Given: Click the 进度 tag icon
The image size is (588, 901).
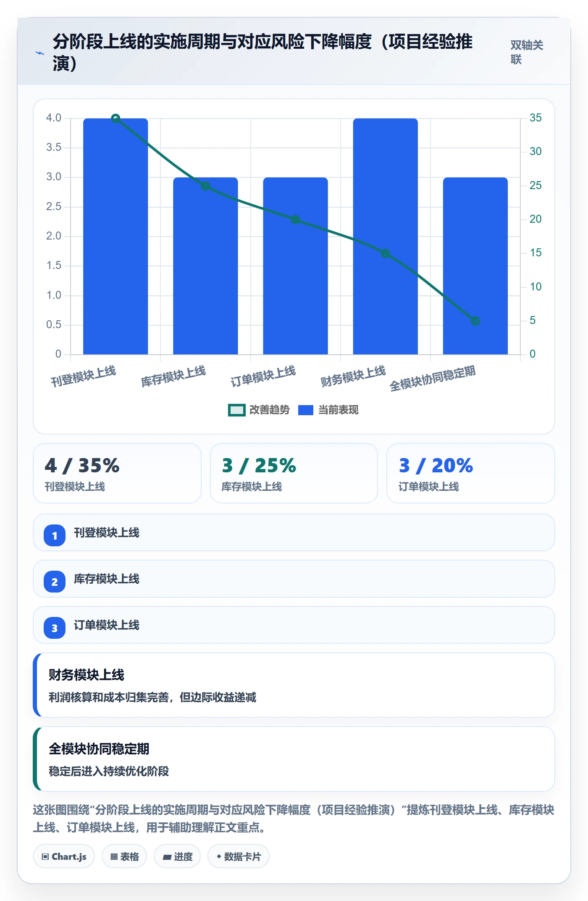Looking at the screenshot, I should pos(167,856).
